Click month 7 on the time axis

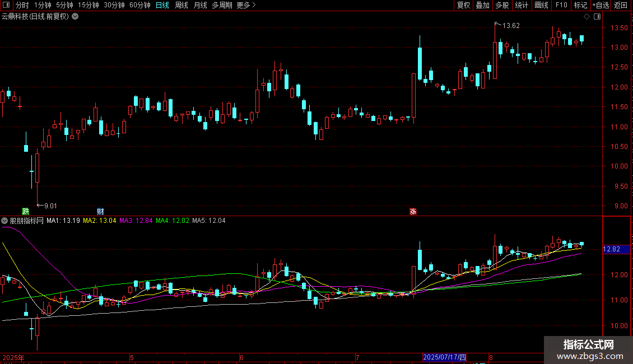[x=357, y=357]
